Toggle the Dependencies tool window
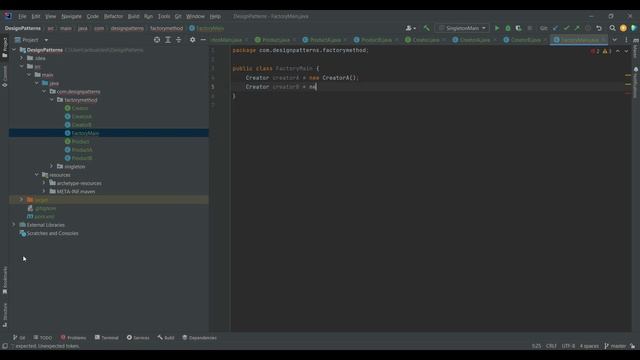The height and width of the screenshot is (360, 640). point(199,338)
